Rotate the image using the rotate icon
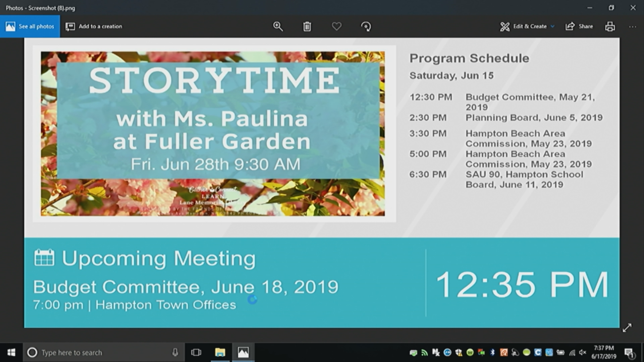The image size is (644, 362). click(366, 26)
